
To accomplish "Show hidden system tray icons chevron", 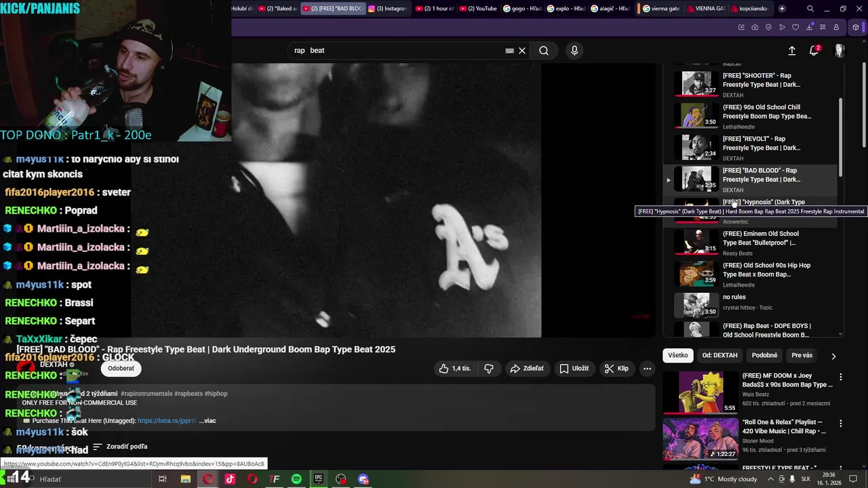I will (x=770, y=479).
